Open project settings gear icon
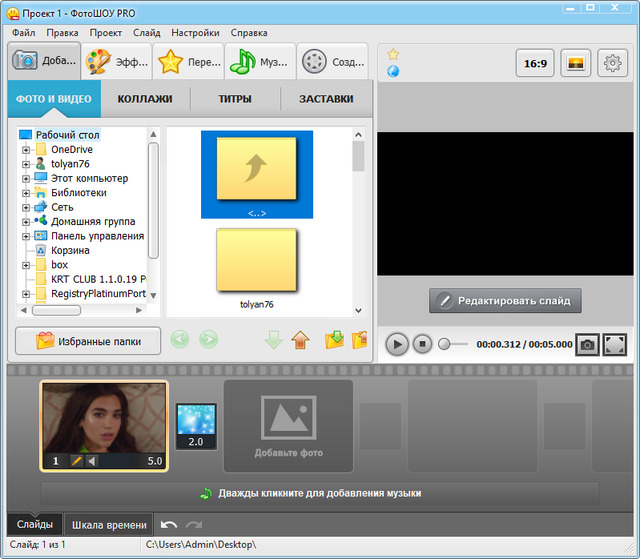The width and height of the screenshot is (640, 559). click(x=612, y=63)
